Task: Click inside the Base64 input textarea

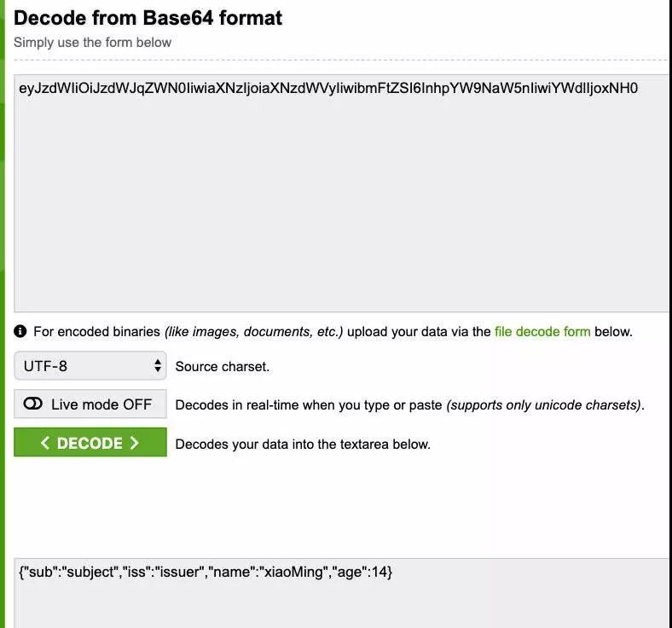Action: (342, 193)
